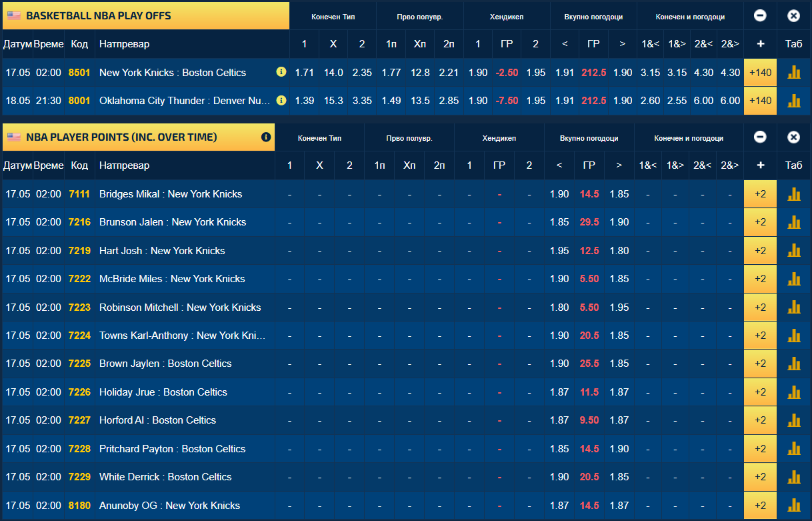Screen dimensions: 812x521
Task: Open Towns Karl-Anthony player event
Action: [x=182, y=336]
